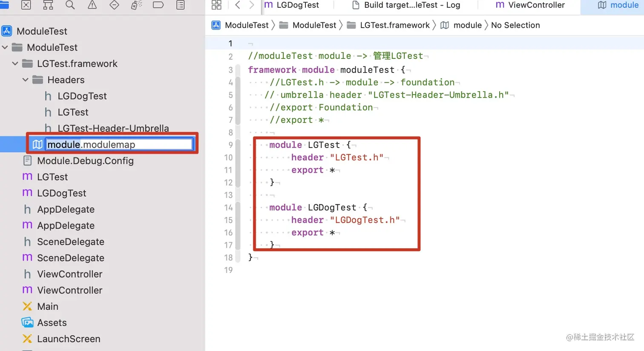Go back with the left chevron

238,5
